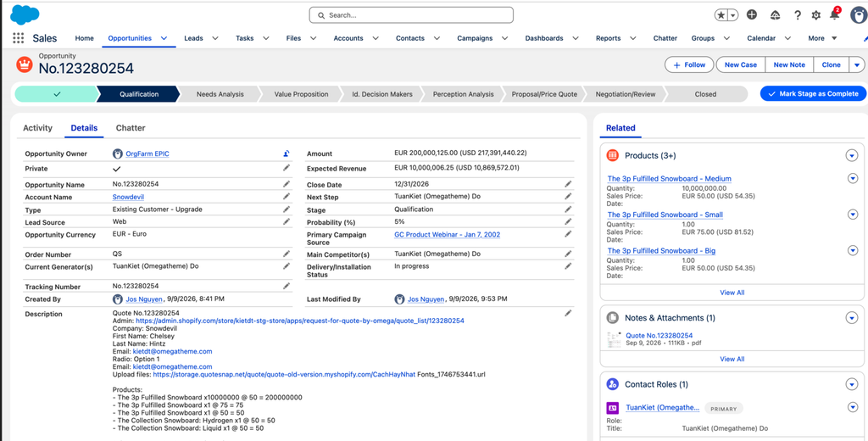Click the Clone button
The image size is (868, 441).
pos(831,64)
